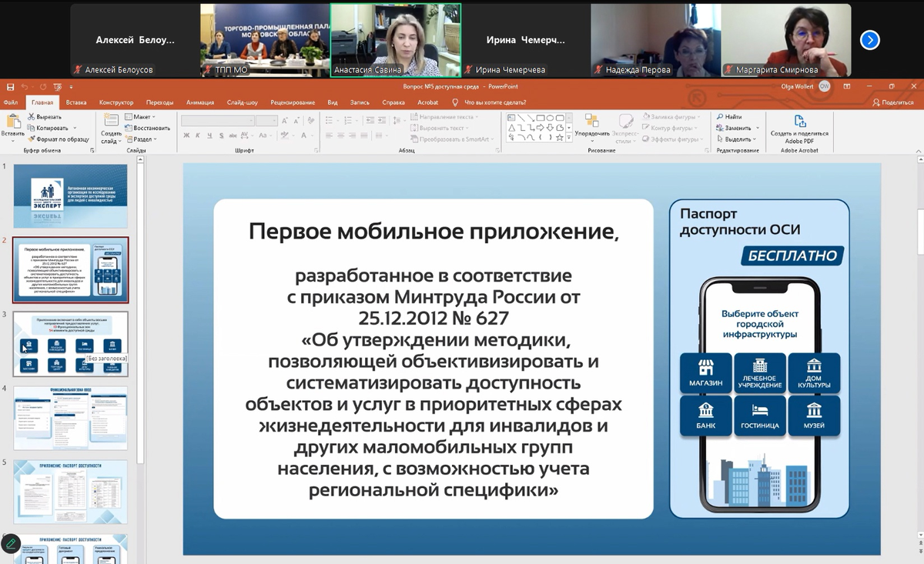Select the text box shape in shapes gallery
Screen dimensions: 924x564
[x=511, y=118]
